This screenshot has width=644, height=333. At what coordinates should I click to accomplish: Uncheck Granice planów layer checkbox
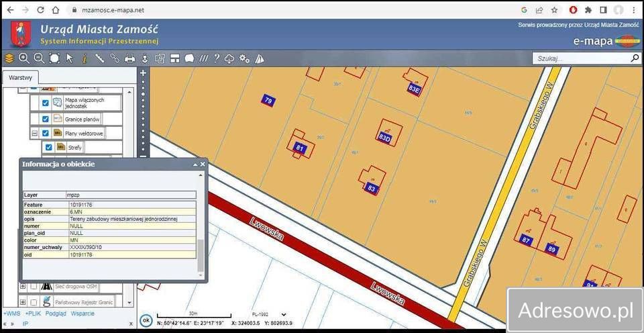(46, 120)
